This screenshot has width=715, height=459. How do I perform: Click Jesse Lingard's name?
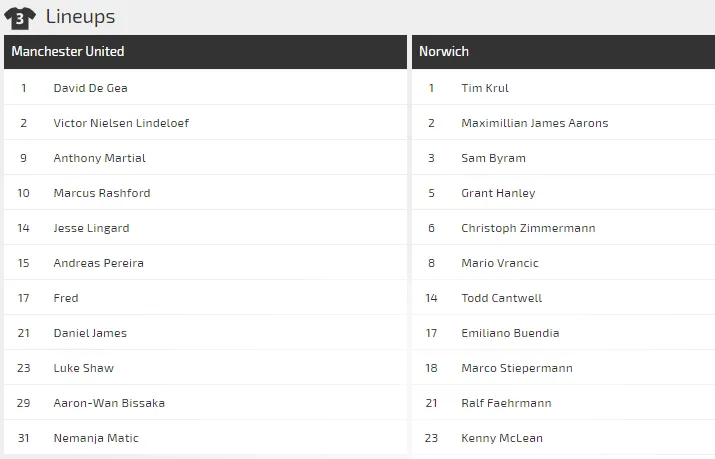[91, 228]
